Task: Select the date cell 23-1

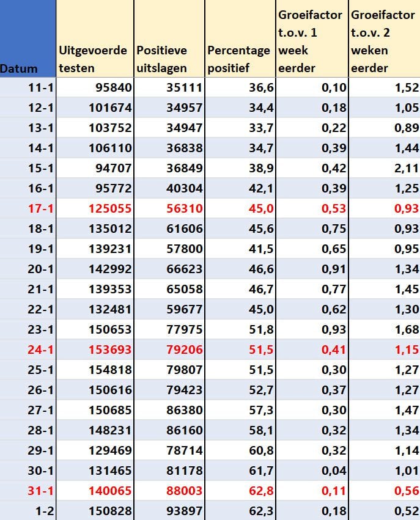Action: pos(28,329)
